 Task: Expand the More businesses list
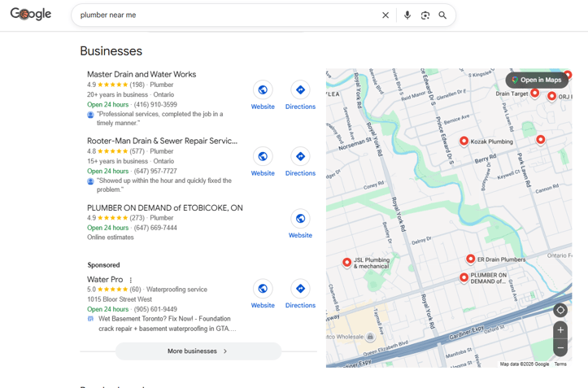coord(198,351)
